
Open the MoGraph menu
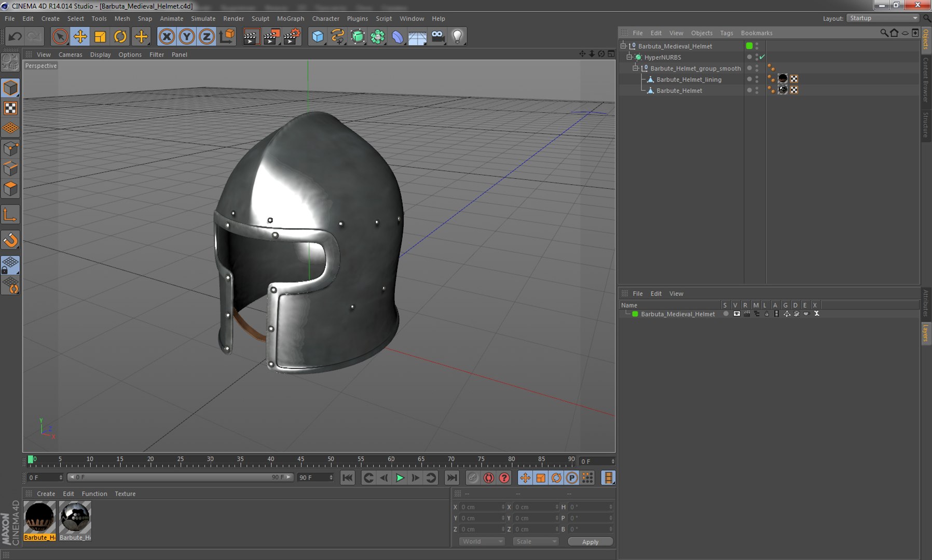pos(291,18)
